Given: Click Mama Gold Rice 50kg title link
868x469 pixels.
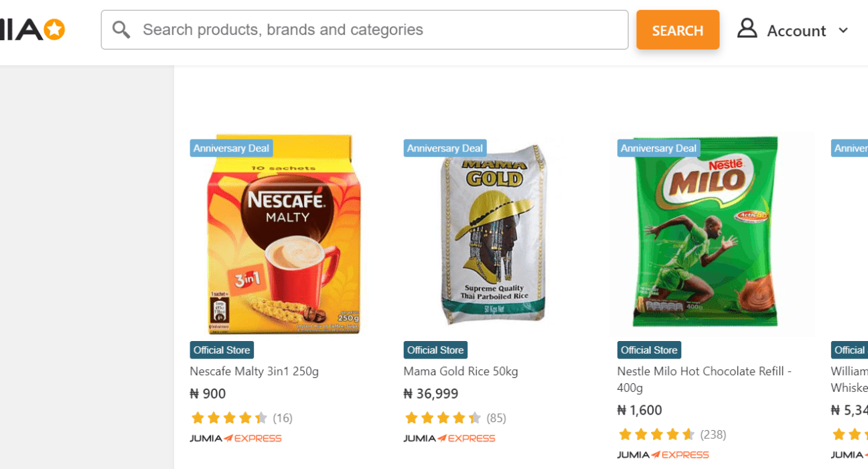Looking at the screenshot, I should click(x=460, y=371).
